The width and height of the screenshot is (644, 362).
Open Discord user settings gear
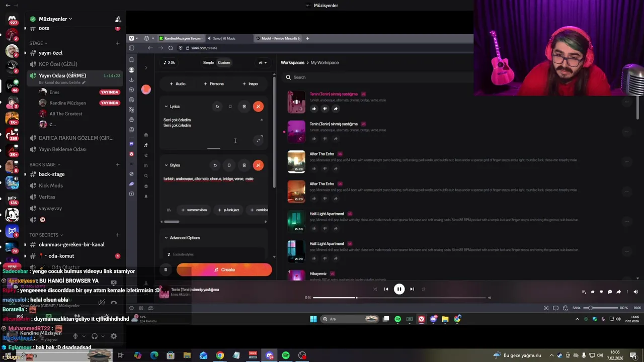(114, 336)
